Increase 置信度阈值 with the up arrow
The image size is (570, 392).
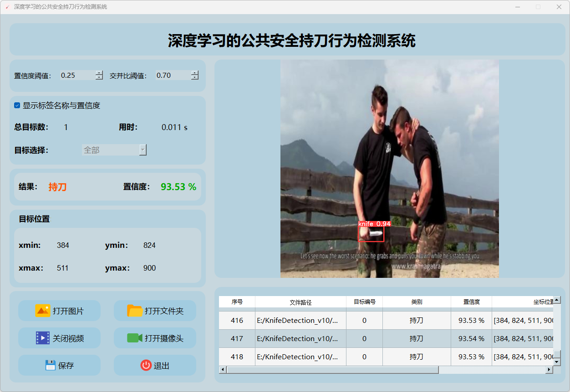click(99, 73)
